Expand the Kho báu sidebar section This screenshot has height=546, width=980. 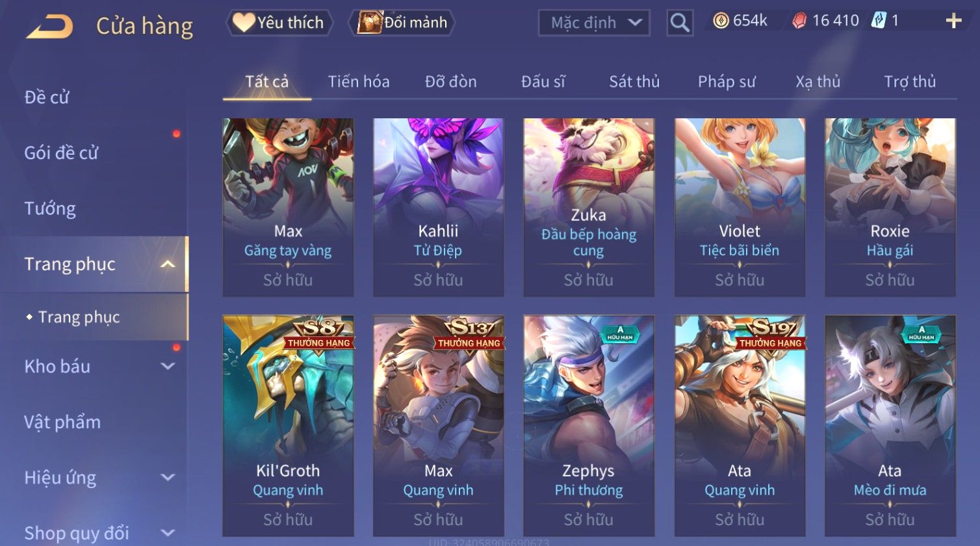point(168,366)
